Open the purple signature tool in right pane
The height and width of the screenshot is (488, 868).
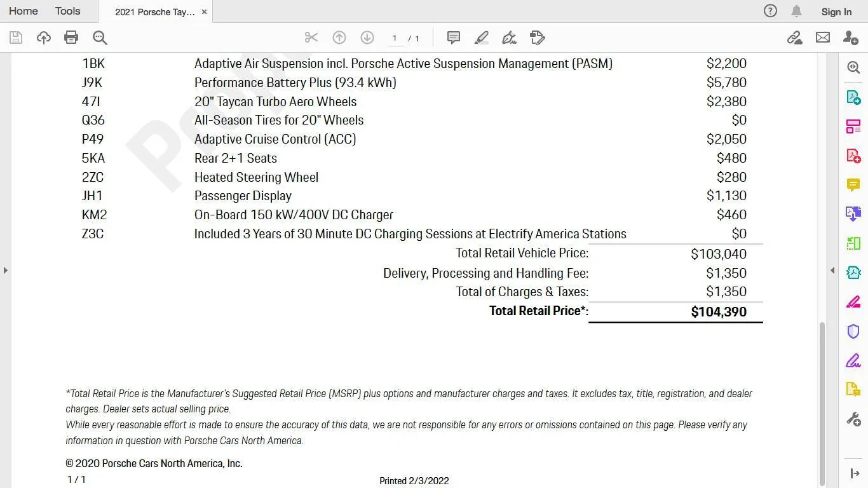[853, 361]
